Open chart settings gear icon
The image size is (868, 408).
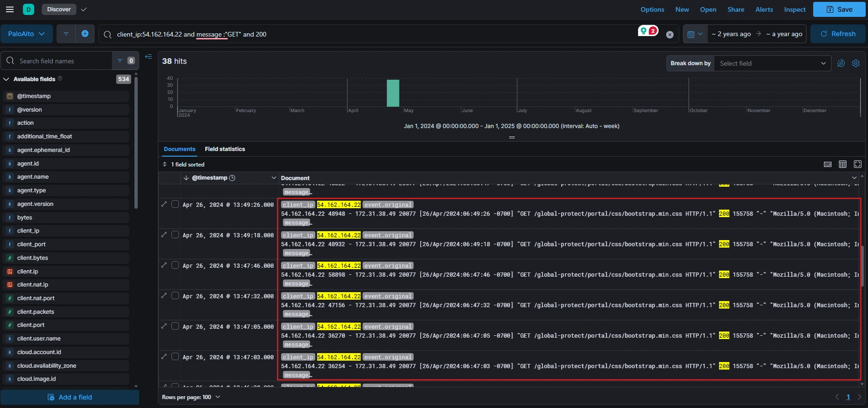[856, 63]
